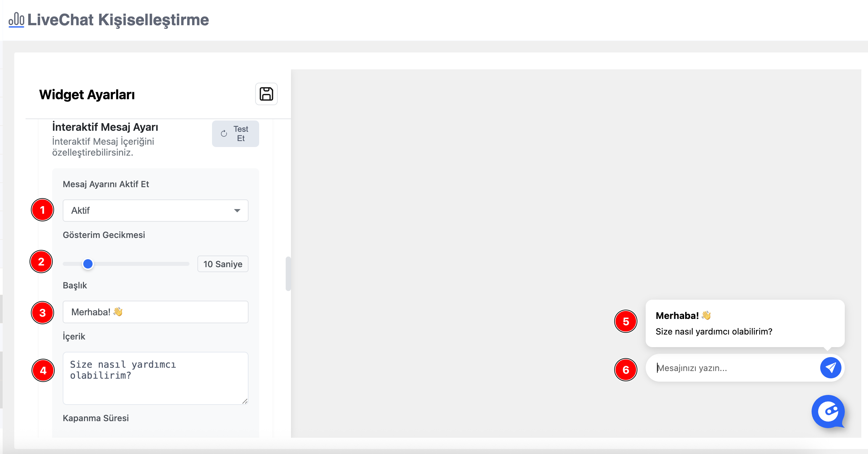The image size is (868, 454).
Task: Click the dropdown arrow beside Aktif
Action: click(237, 211)
